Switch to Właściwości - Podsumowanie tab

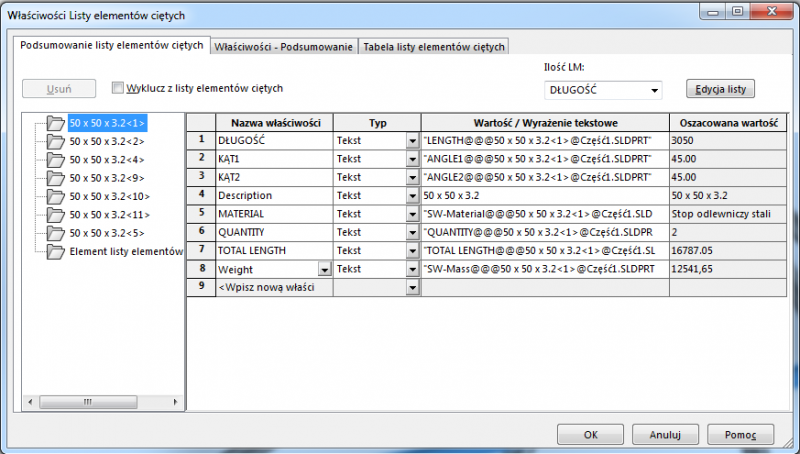[284, 46]
